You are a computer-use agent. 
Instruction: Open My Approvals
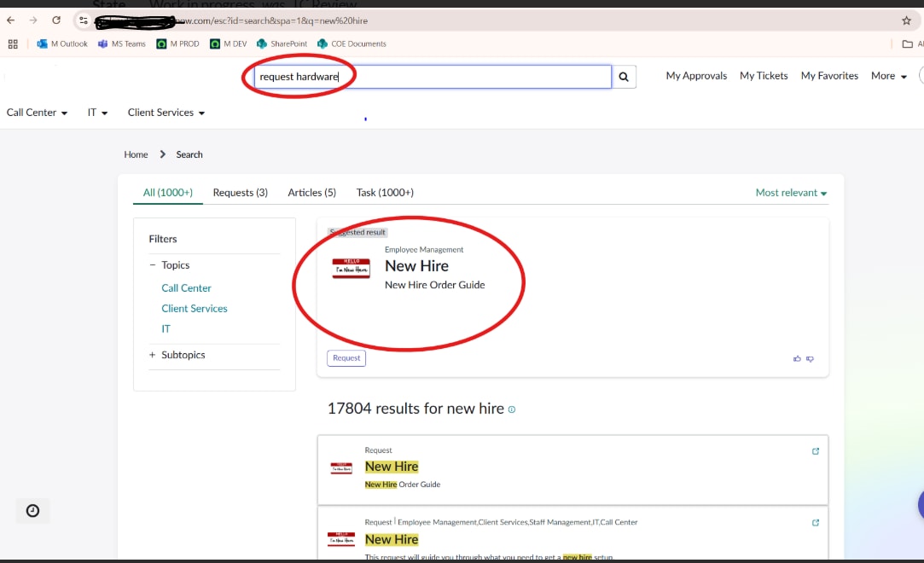pyautogui.click(x=695, y=76)
